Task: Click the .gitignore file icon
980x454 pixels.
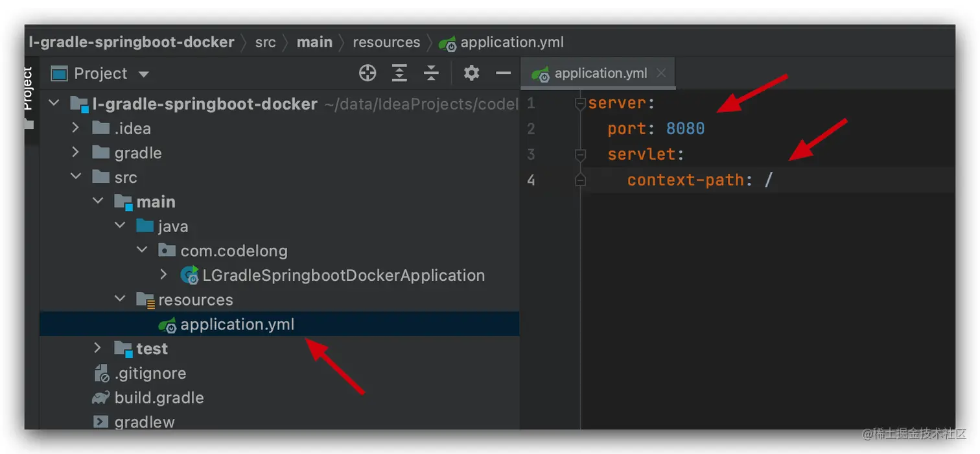Action: coord(102,374)
